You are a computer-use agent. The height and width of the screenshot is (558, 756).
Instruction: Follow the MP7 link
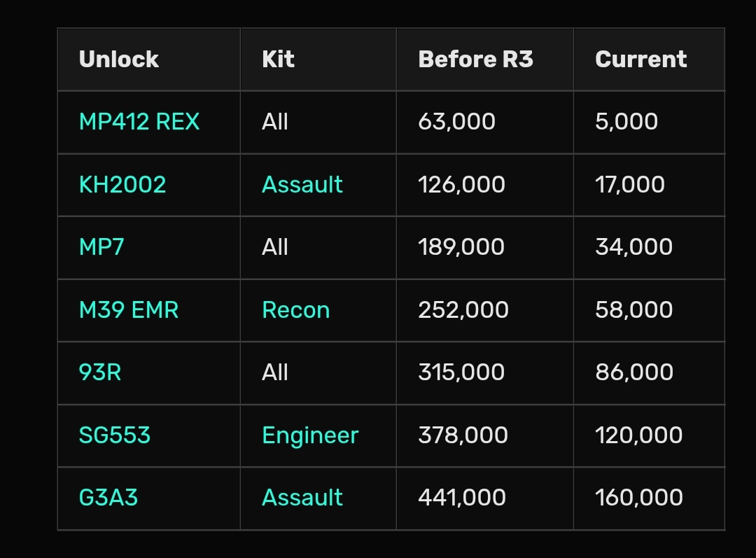tap(101, 247)
